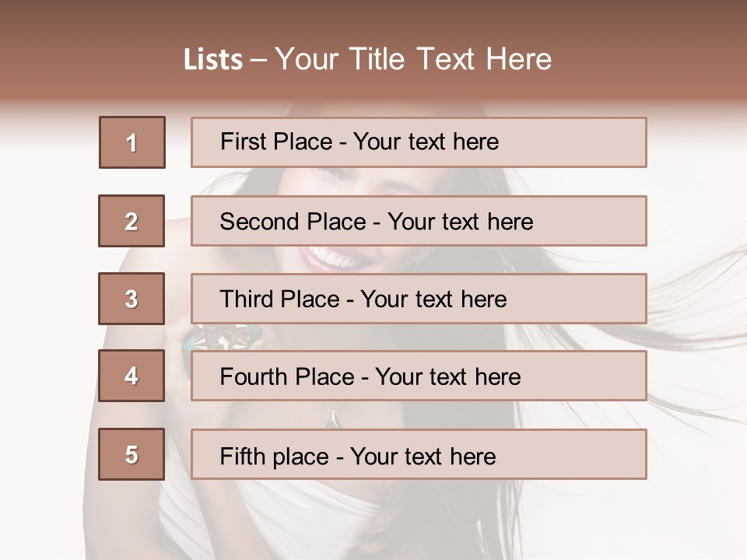Click the number 1 box
The height and width of the screenshot is (560, 747).
pos(132,142)
